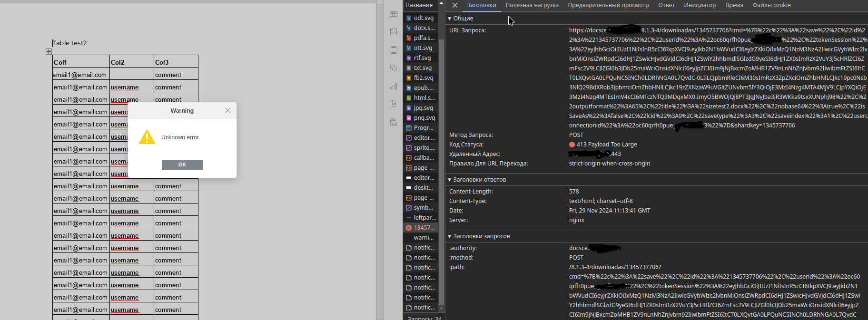
Task: Open header and footer settings icon
Action: coord(394,50)
